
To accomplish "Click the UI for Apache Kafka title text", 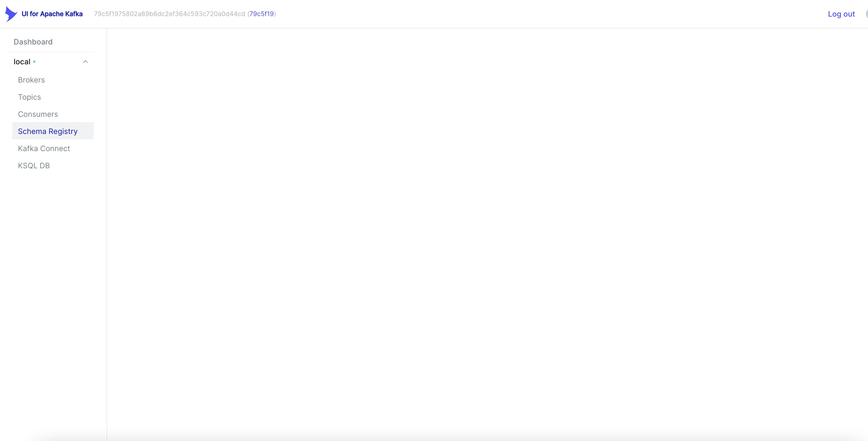I will point(52,14).
